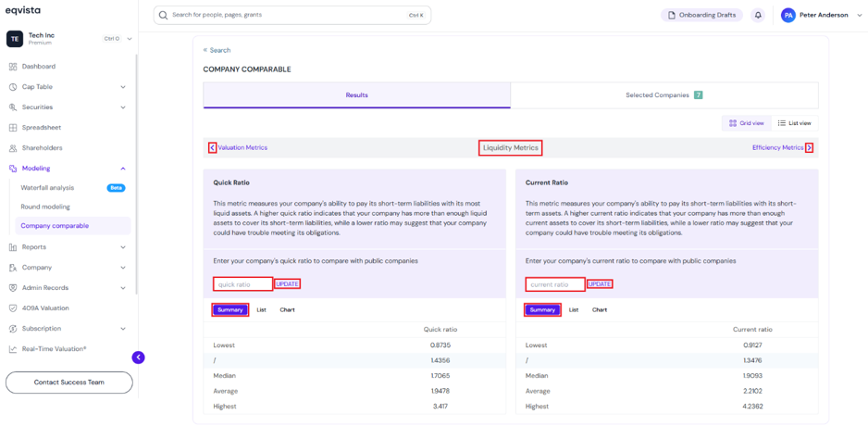The image size is (868, 427).
Task: Click the Tech Inc TE company badge
Action: [x=15, y=39]
